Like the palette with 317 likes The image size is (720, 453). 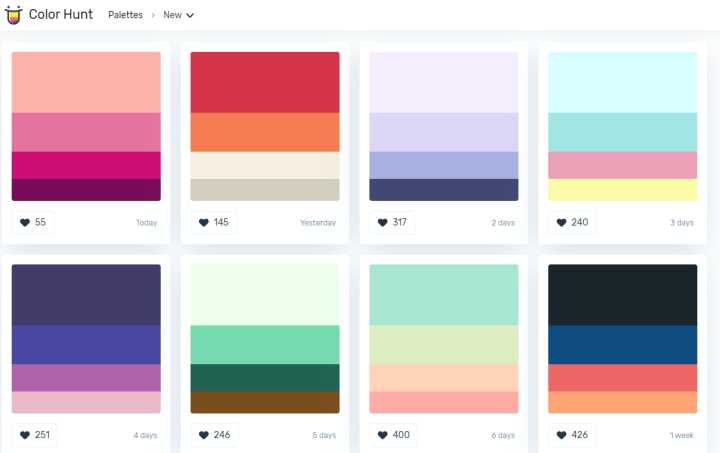pos(392,223)
